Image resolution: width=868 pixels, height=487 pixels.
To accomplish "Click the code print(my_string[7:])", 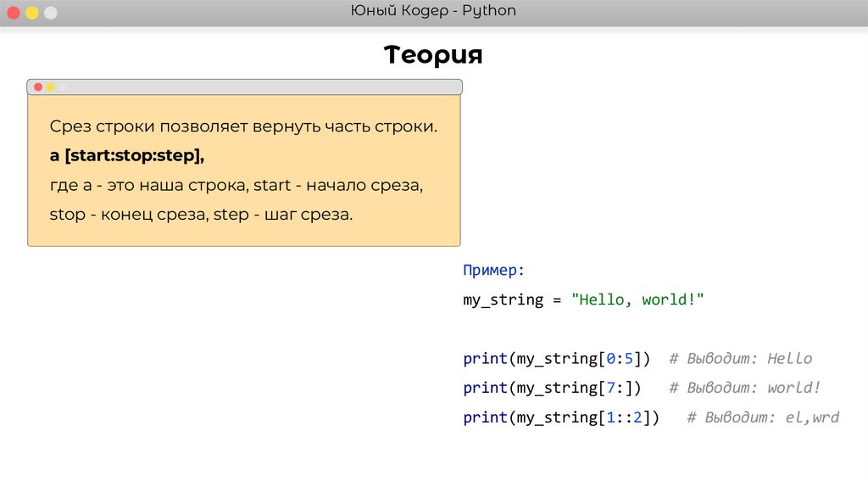I will 552,388.
